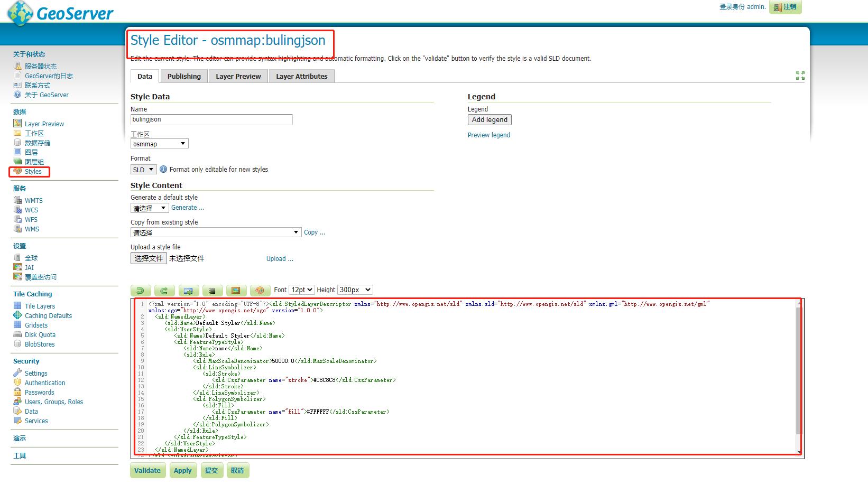Viewport: 868px width, 485px height.
Task: Open the Format SLD dropdown
Action: (143, 170)
